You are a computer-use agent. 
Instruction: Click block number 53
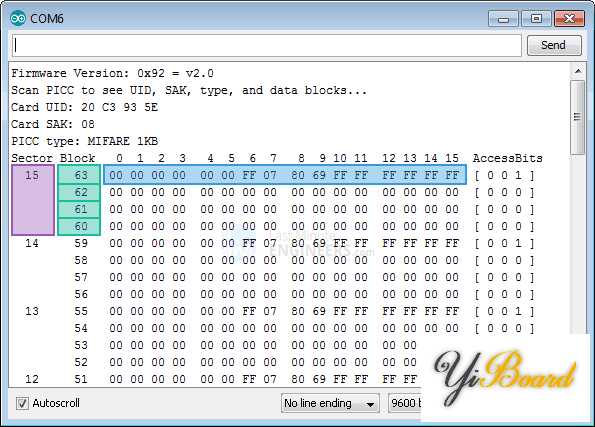(x=81, y=345)
